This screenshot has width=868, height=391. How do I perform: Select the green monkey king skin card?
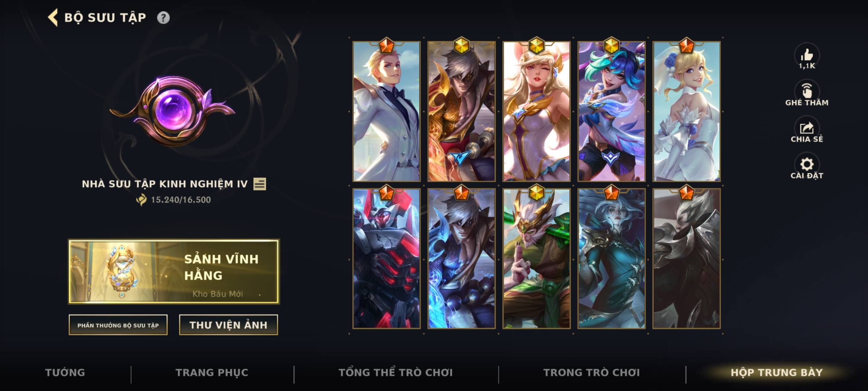click(536, 258)
